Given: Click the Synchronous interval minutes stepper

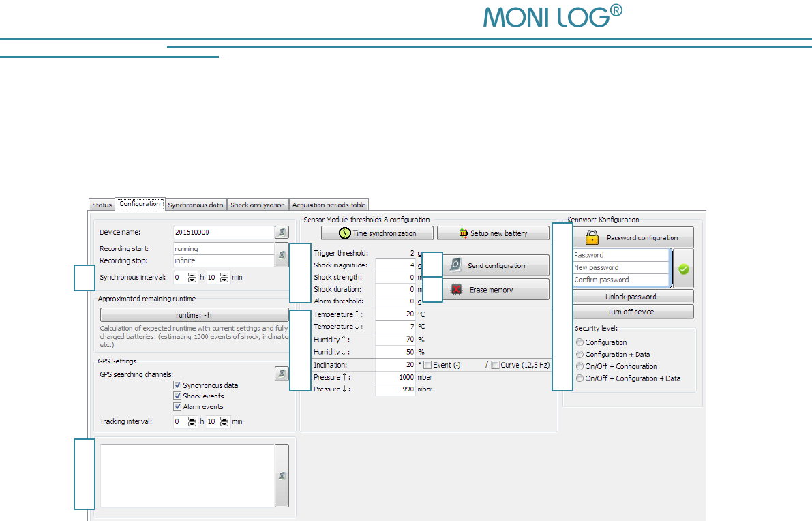Looking at the screenshot, I should (224, 278).
